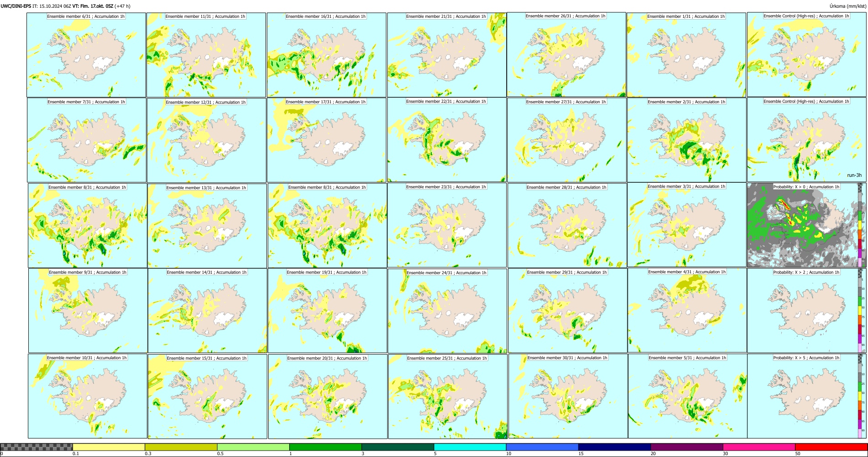868x457 pixels.
Task: Open the Ensemble member 4/31 map
Action: pos(688,310)
